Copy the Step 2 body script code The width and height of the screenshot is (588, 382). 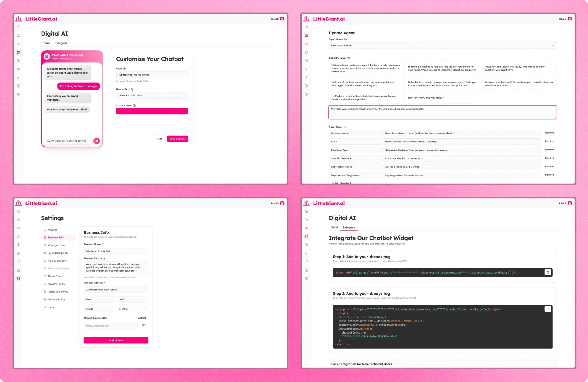point(548,309)
